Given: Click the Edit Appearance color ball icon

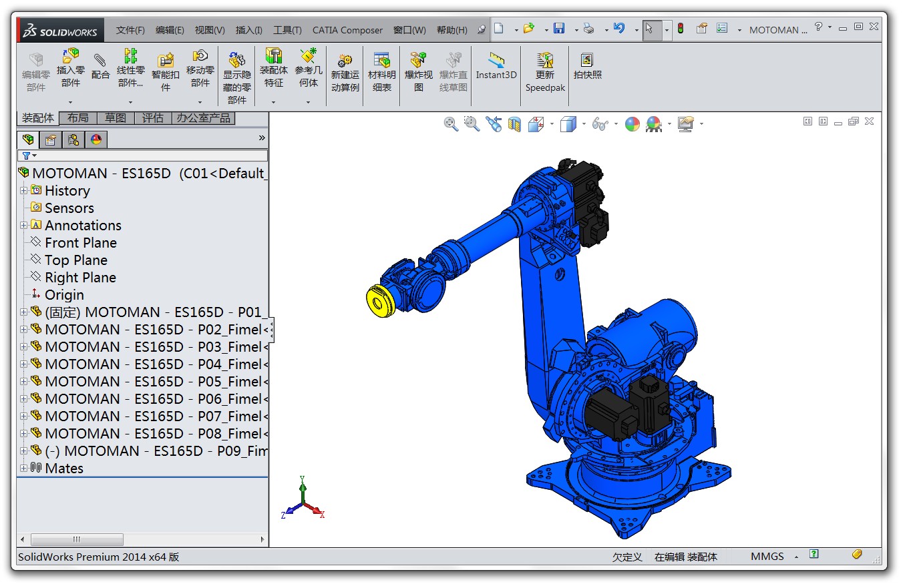Looking at the screenshot, I should click(632, 123).
